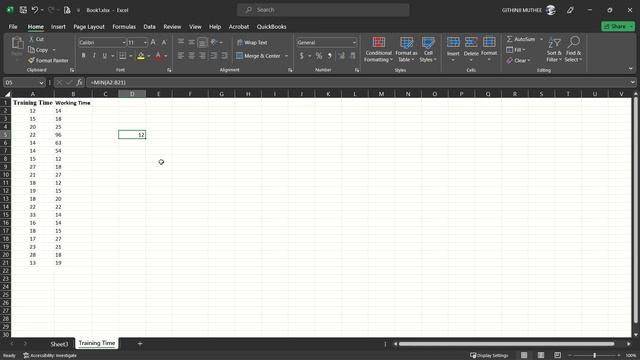The width and height of the screenshot is (640, 360).
Task: Click Accessibility: Investigate in status bar
Action: tap(50, 356)
